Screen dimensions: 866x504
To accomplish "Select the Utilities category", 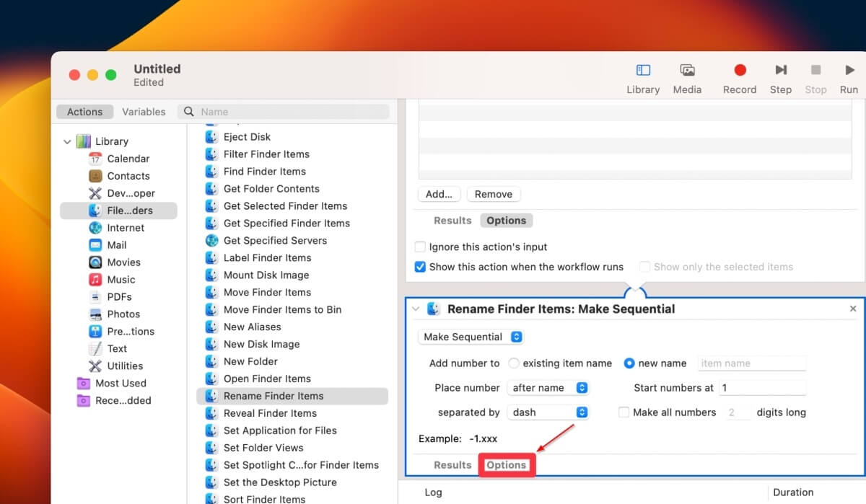I will tap(126, 366).
